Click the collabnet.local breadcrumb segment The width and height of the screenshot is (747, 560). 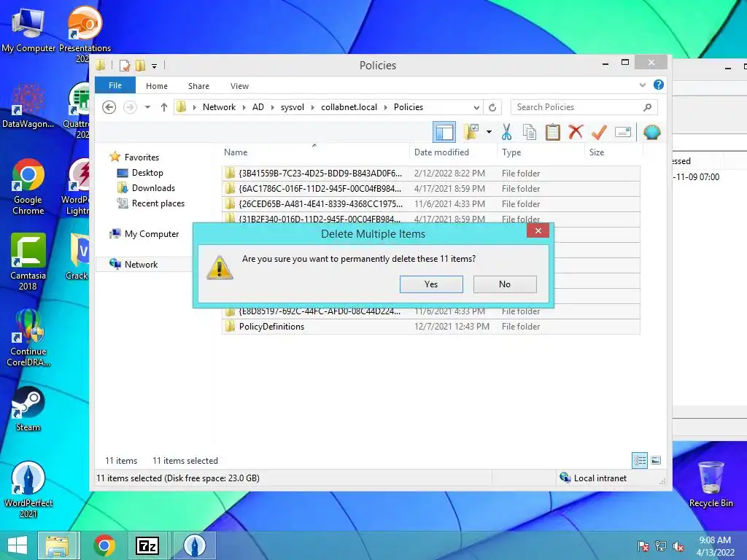click(x=349, y=107)
